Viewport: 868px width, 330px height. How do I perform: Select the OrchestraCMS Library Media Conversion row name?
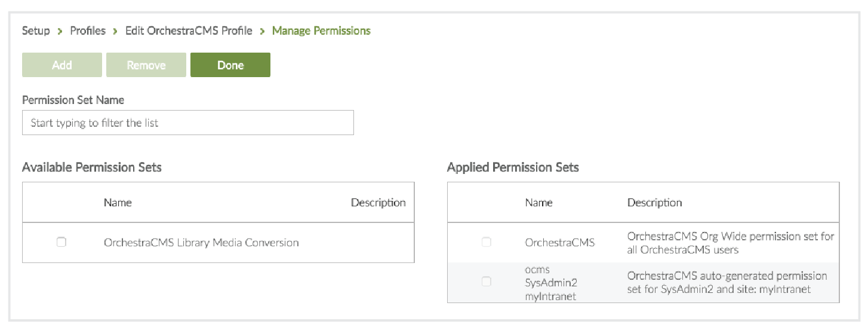tap(201, 243)
